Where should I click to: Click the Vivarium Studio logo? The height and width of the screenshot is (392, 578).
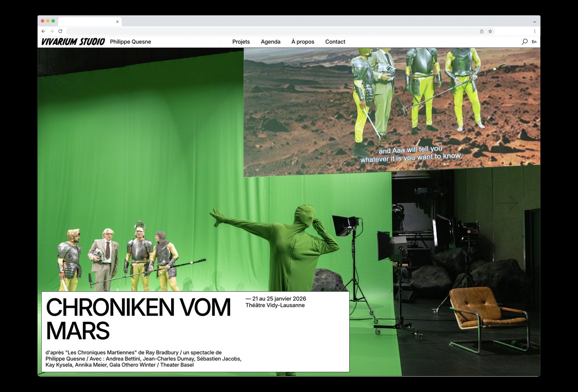pyautogui.click(x=73, y=42)
